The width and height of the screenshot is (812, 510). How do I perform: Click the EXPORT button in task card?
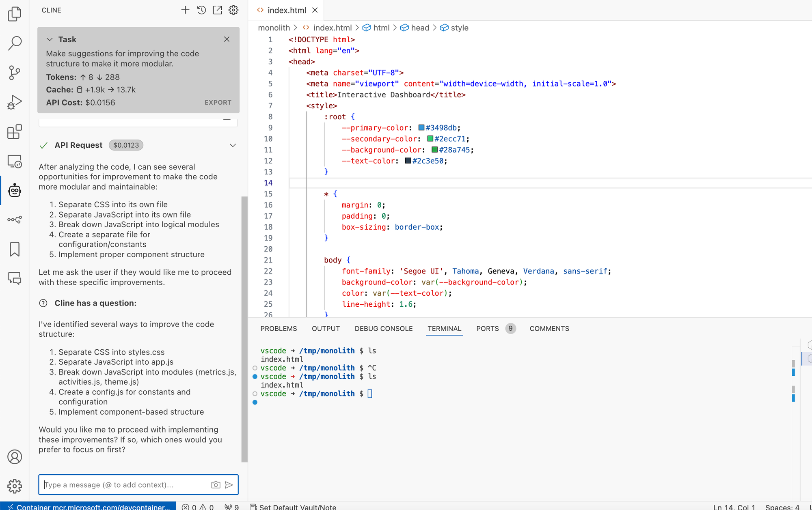tap(218, 103)
